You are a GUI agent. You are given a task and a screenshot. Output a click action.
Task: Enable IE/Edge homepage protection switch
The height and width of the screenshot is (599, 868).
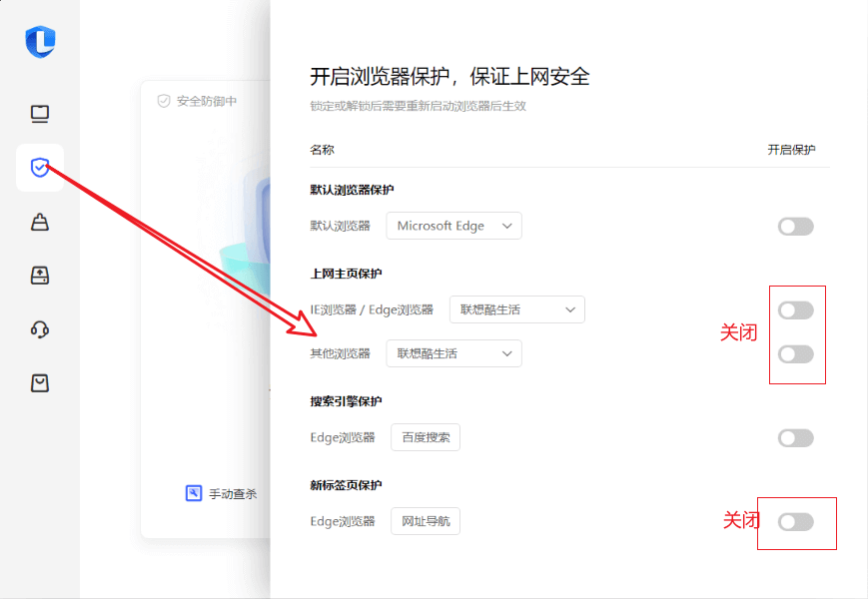[x=795, y=310]
